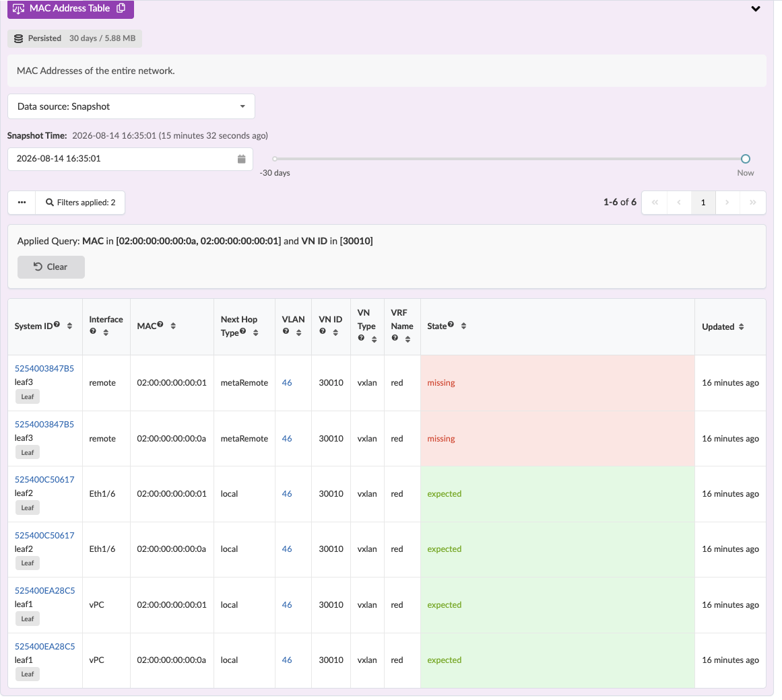Open the Filters applied: 2 search
This screenshot has height=700, width=782.
point(80,203)
